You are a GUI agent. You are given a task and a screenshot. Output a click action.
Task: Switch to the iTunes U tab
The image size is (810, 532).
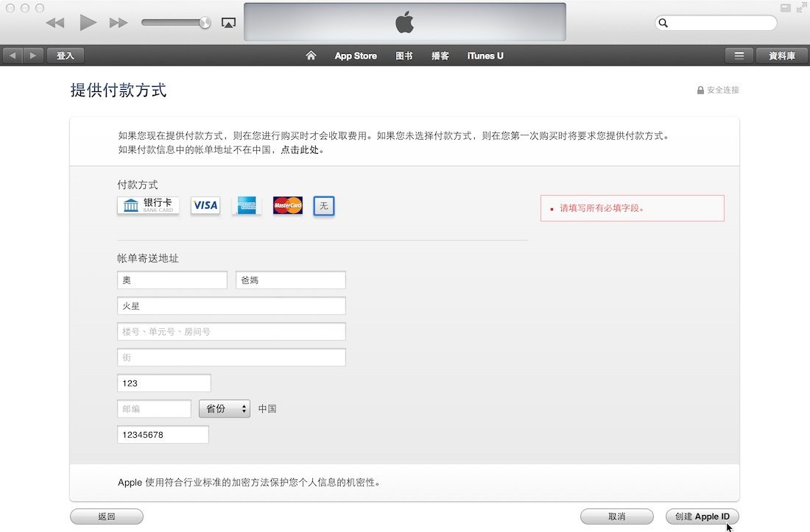click(x=485, y=56)
